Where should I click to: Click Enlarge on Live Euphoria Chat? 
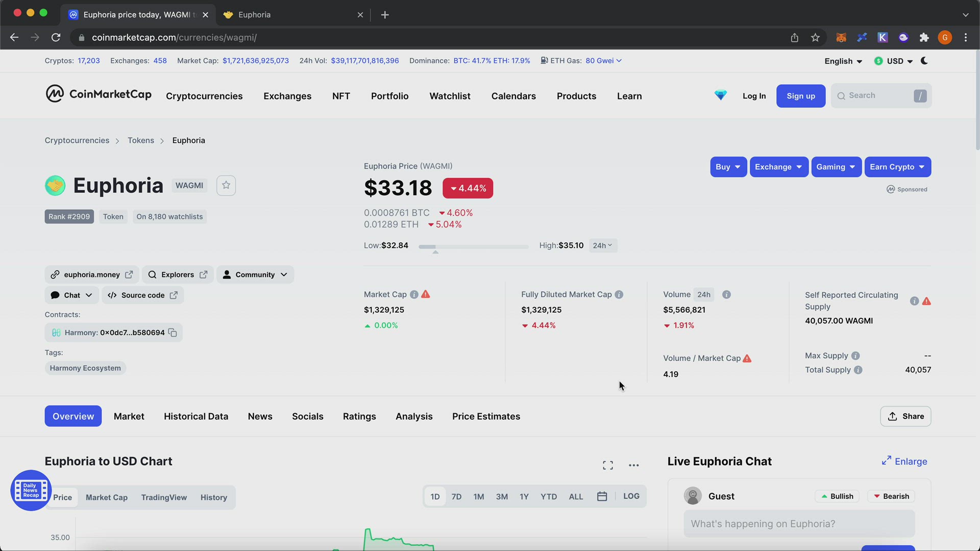(904, 461)
